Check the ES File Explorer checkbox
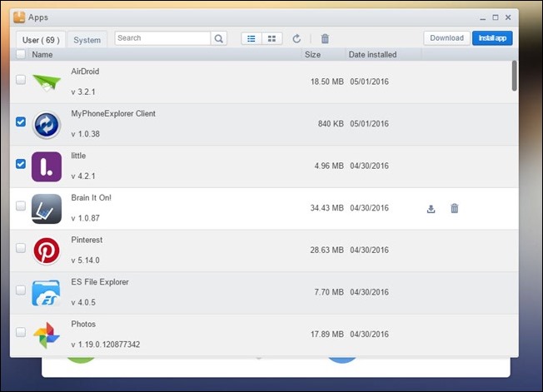Screen dimensions: 543x392 [x=21, y=290]
